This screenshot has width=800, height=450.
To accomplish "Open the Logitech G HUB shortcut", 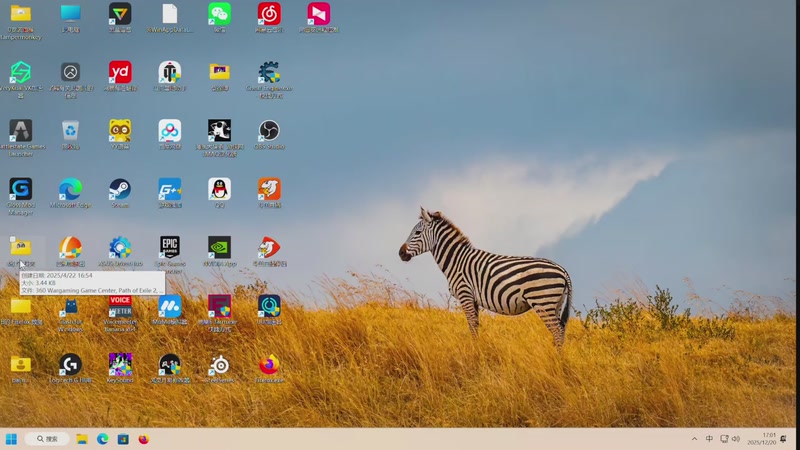I will click(x=70, y=365).
